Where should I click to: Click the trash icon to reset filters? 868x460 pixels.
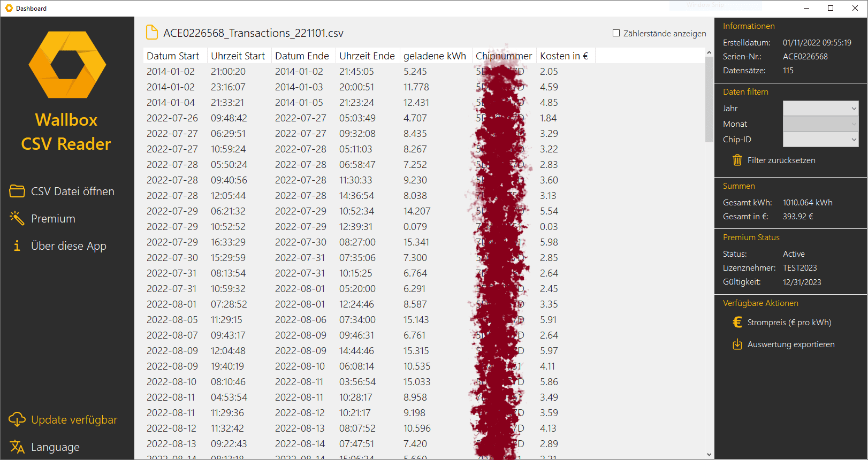pos(737,160)
